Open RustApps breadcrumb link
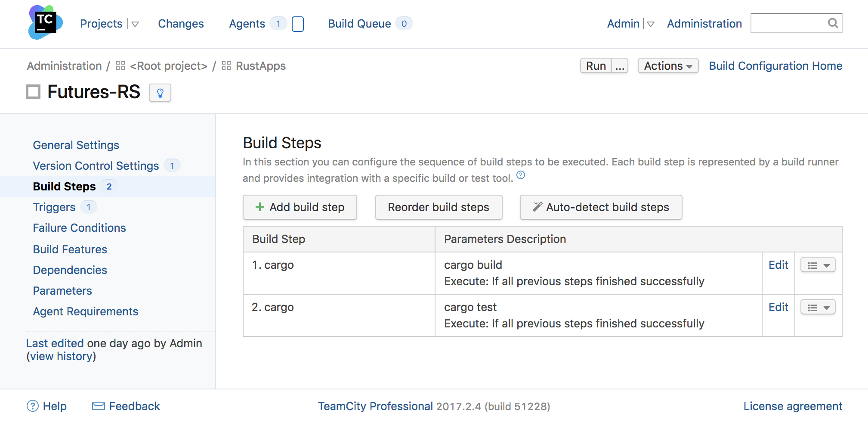 coord(261,66)
